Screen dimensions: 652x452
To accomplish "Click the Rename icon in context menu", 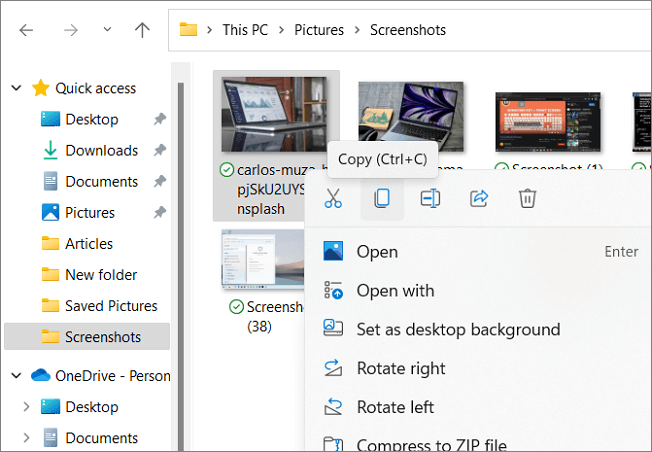I will click(x=430, y=199).
